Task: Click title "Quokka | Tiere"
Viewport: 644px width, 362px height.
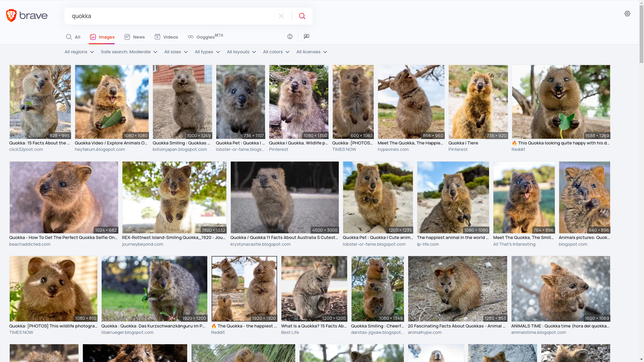Action: click(463, 143)
